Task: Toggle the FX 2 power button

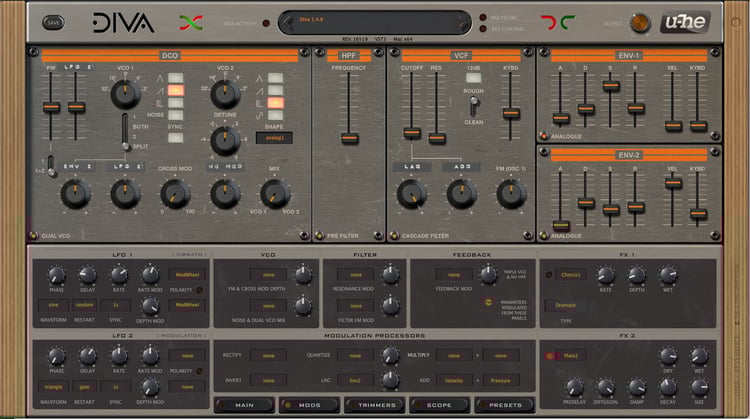Action: [x=549, y=356]
